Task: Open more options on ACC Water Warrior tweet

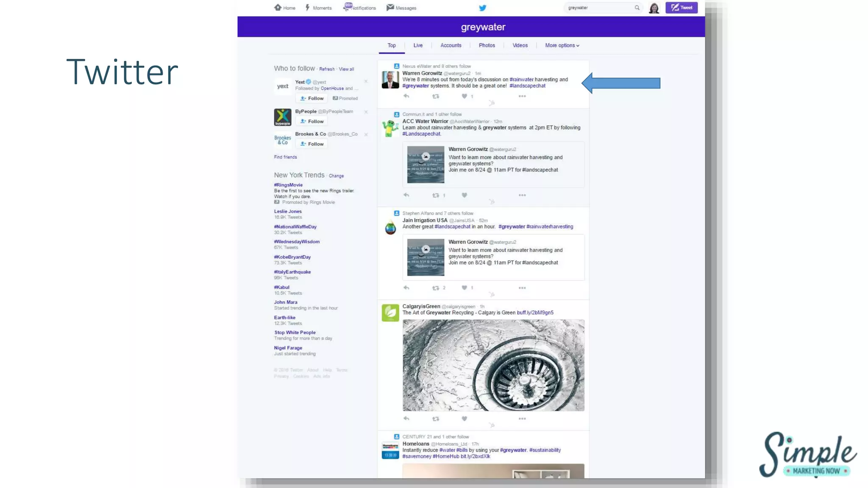Action: [522, 195]
